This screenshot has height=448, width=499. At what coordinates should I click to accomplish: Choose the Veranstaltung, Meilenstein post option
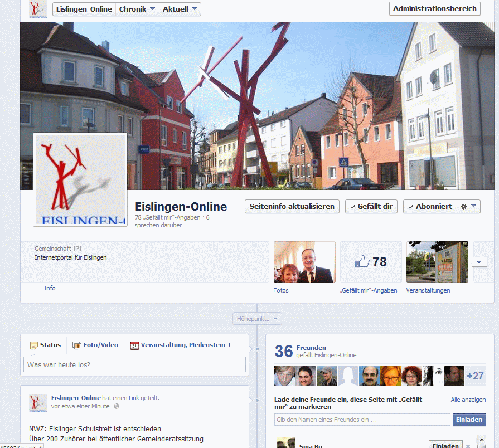(181, 345)
